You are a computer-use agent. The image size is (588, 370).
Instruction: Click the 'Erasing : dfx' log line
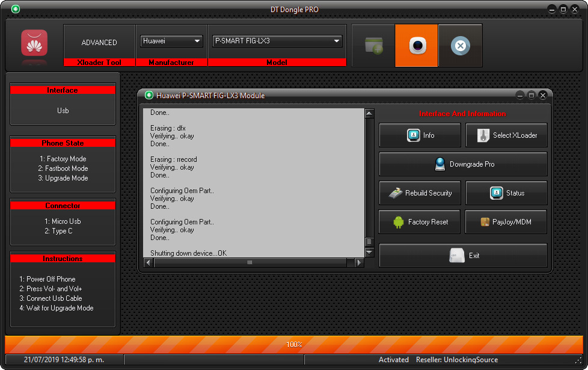(168, 128)
